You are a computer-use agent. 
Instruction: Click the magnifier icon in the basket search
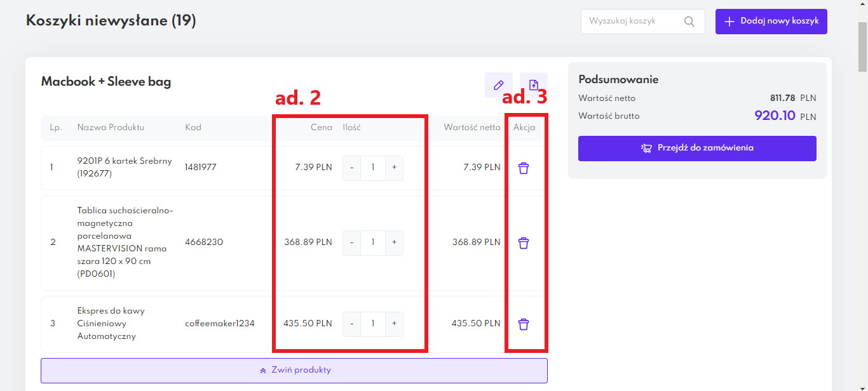point(689,22)
